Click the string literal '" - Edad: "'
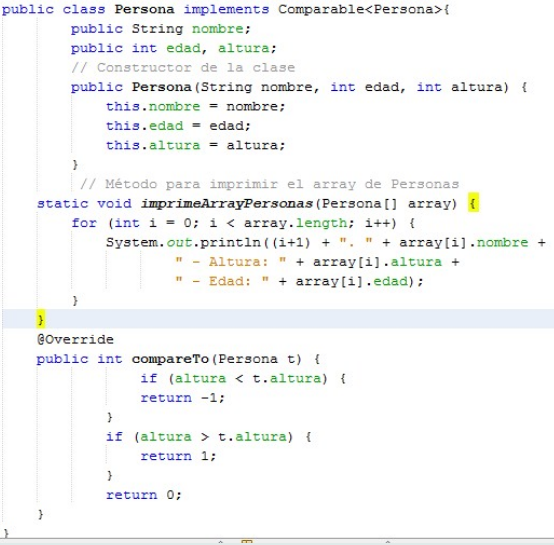The height and width of the screenshot is (545, 554). (x=222, y=281)
